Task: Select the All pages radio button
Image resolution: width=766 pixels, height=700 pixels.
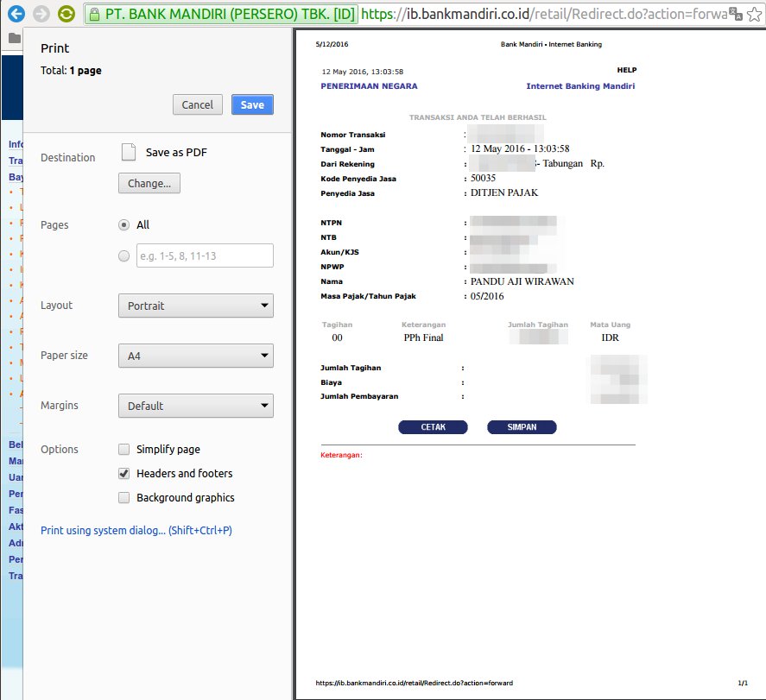Action: click(124, 225)
